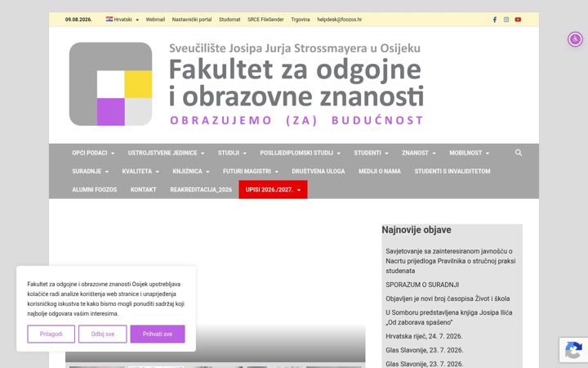The height and width of the screenshot is (368, 588).
Task: Open the SPORAZUM O SURADNJI post
Action: [422, 285]
